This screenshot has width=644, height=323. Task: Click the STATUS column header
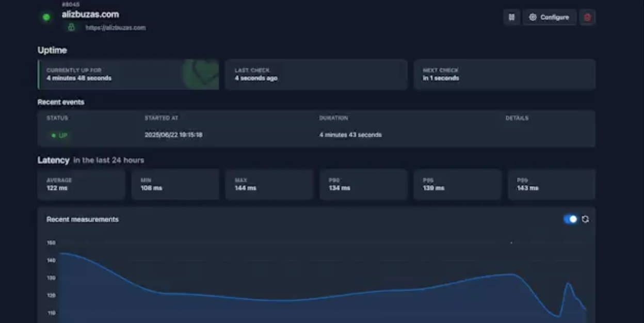pyautogui.click(x=57, y=118)
